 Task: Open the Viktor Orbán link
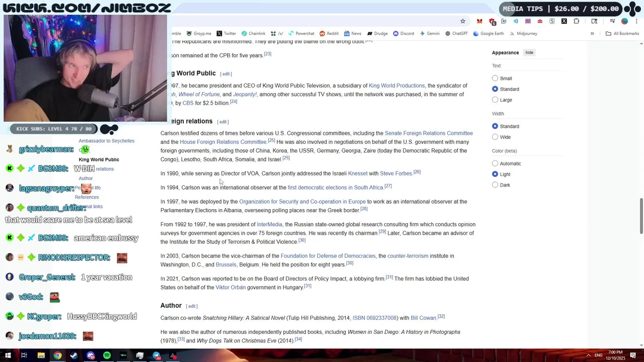tap(230, 288)
